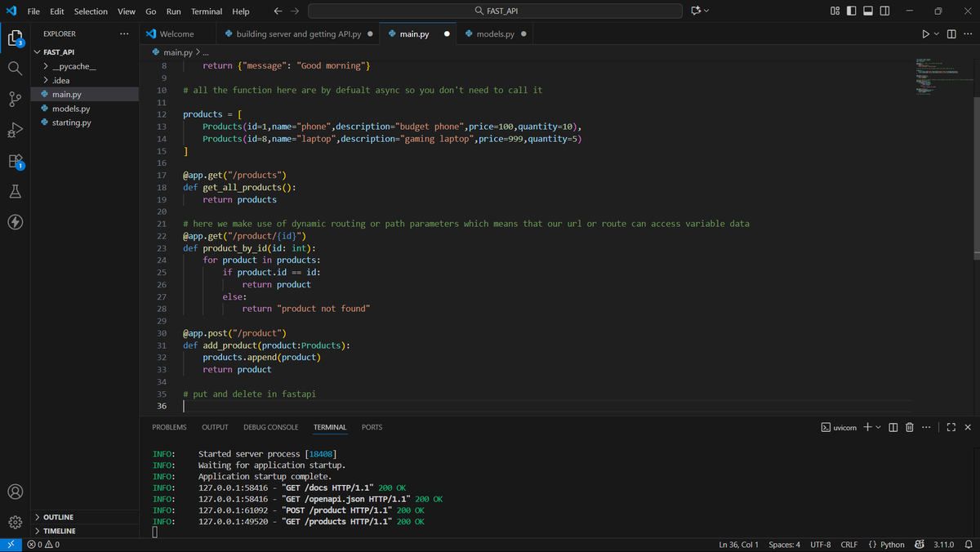Switch to 'building server and getting API.py' tab
Screen dimensions: 980x552
click(x=297, y=33)
